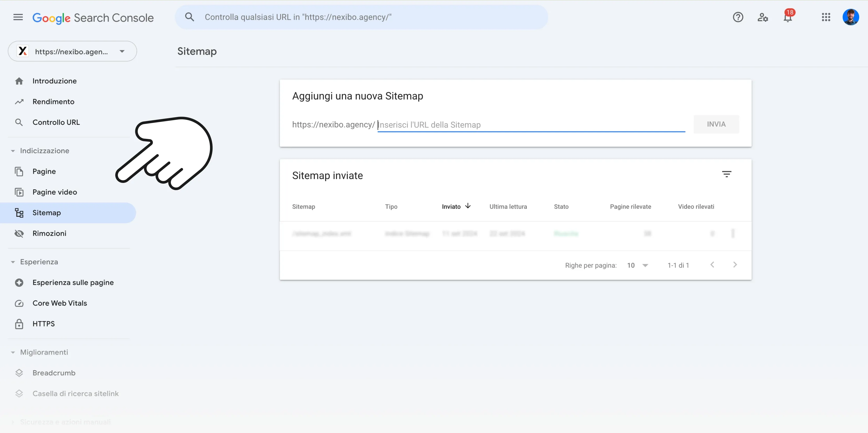
Task: Click the Introduzione menu item
Action: 54,81
